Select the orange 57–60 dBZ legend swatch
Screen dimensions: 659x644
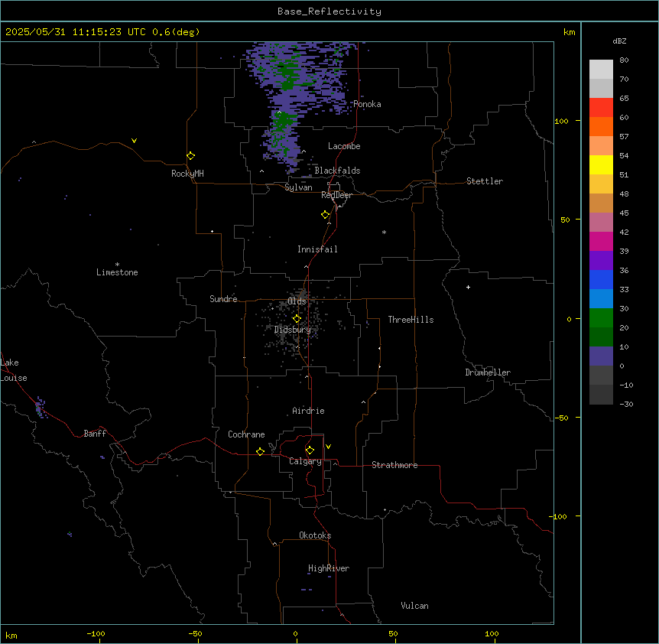(601, 126)
